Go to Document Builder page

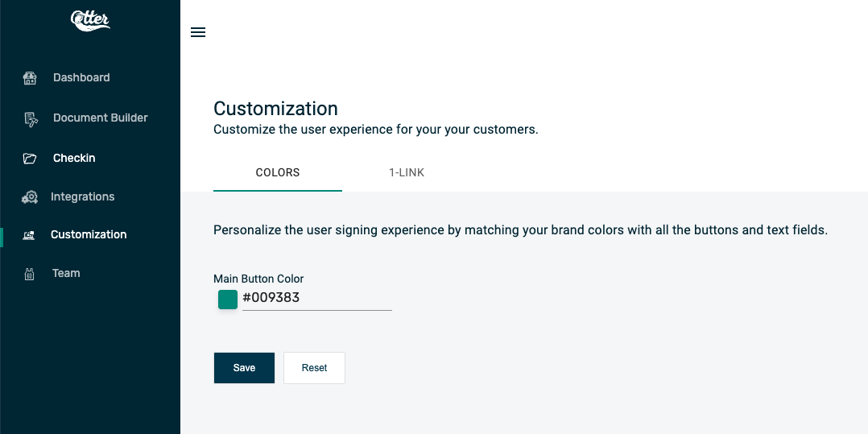pyautogui.click(x=100, y=118)
